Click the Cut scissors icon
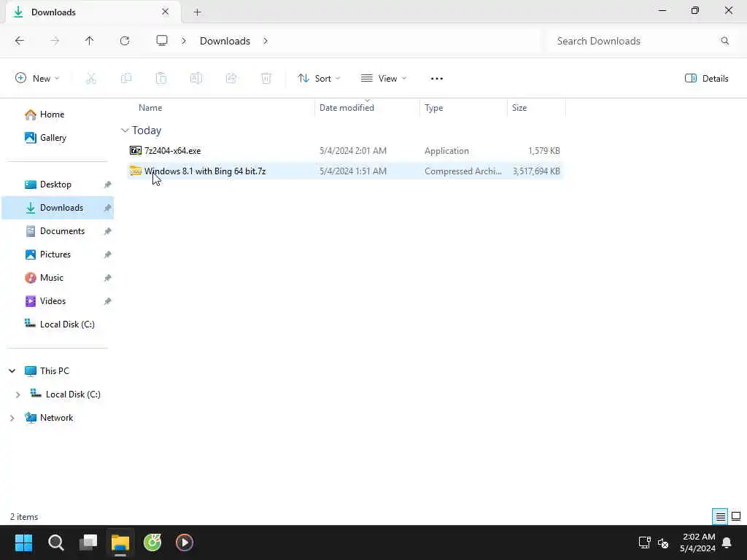Image resolution: width=747 pixels, height=560 pixels. tap(91, 79)
